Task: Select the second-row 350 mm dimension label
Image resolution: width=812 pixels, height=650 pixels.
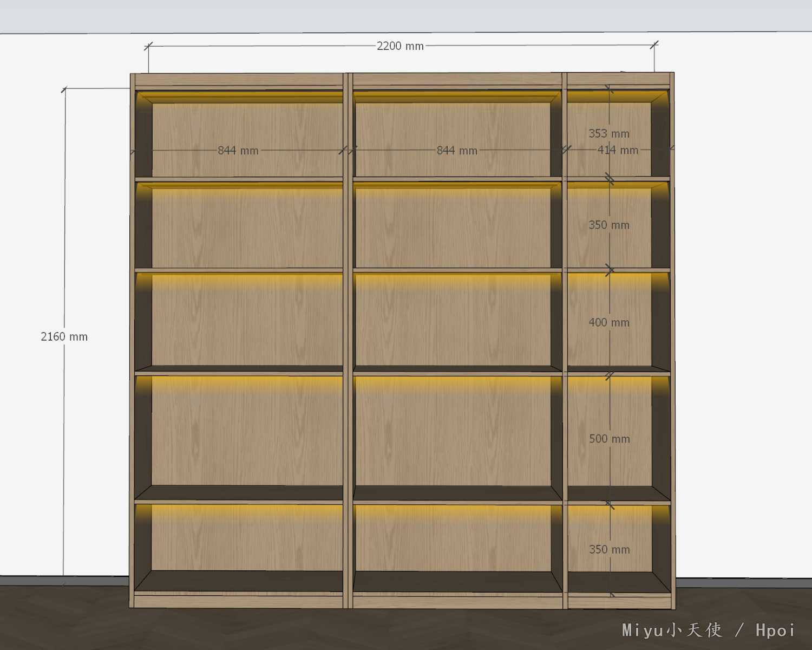Action: (608, 225)
